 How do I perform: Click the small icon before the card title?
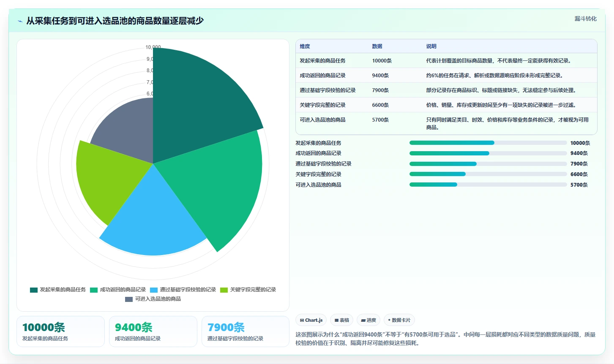[20, 21]
